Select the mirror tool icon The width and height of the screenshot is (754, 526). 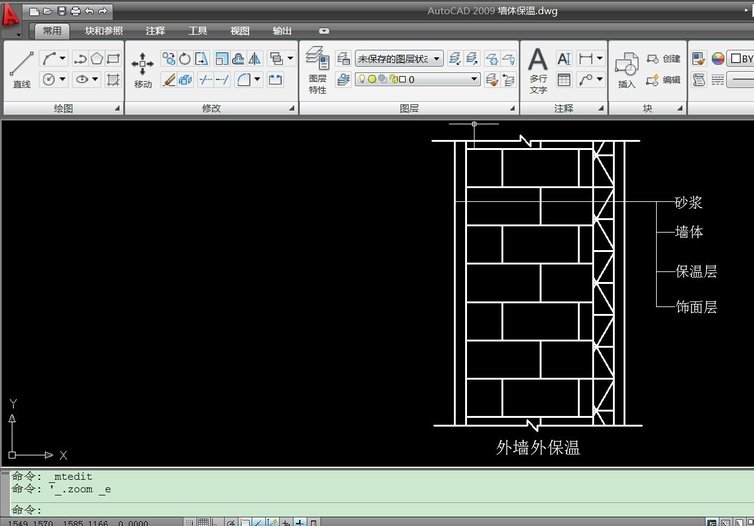(x=255, y=59)
